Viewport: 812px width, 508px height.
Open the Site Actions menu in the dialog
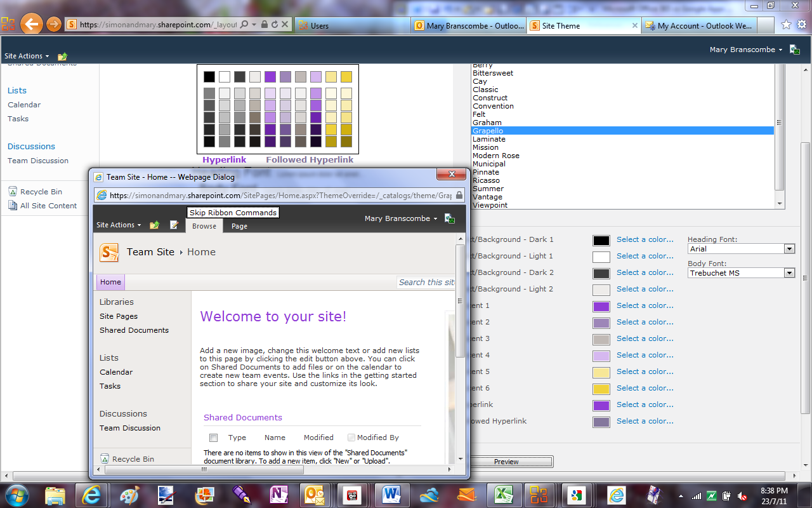(119, 225)
